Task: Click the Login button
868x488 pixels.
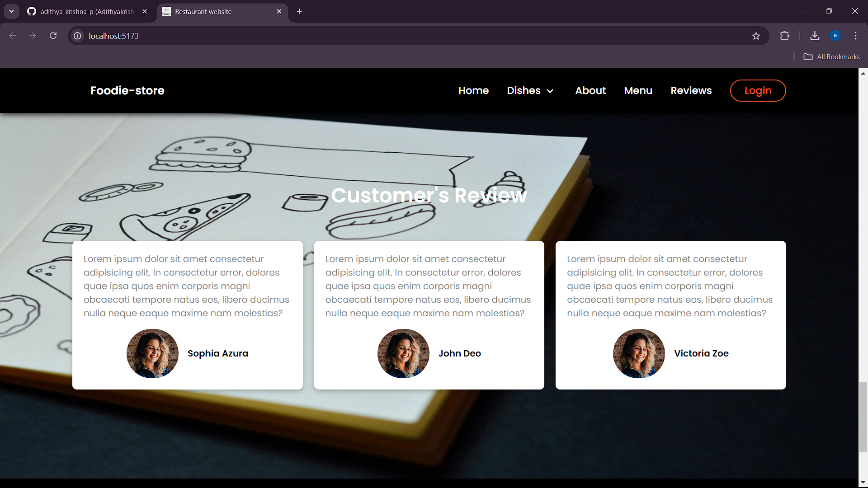Action: pyautogui.click(x=758, y=90)
